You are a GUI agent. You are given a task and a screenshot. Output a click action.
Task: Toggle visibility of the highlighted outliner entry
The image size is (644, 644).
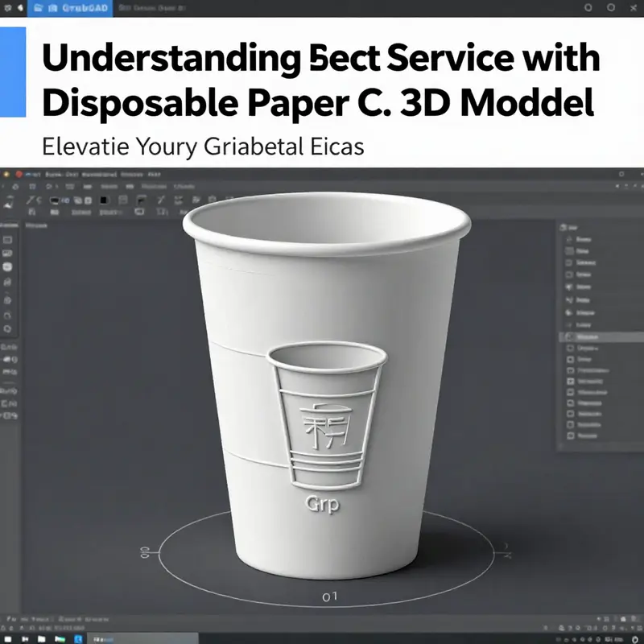pyautogui.click(x=569, y=336)
